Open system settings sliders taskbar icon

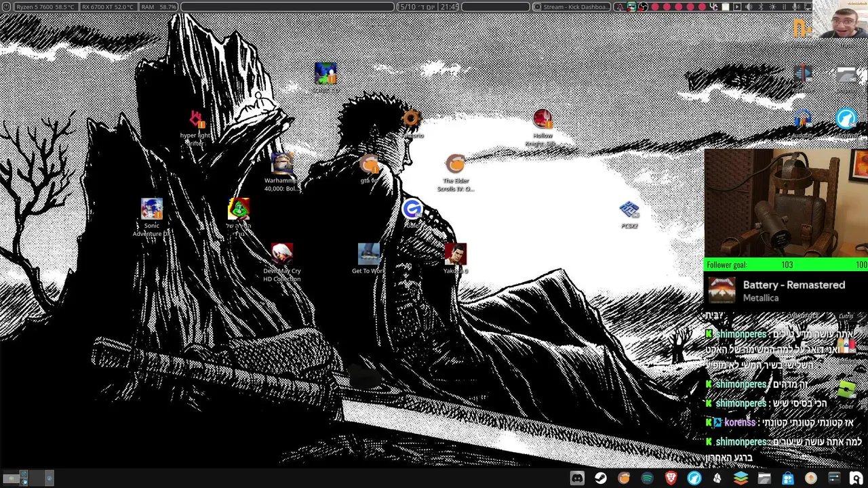pyautogui.click(x=834, y=478)
